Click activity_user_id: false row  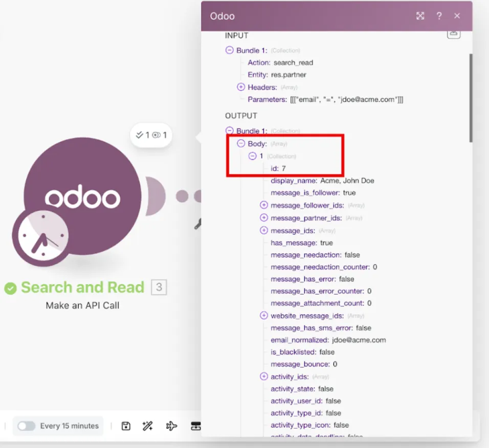pyautogui.click(x=306, y=401)
